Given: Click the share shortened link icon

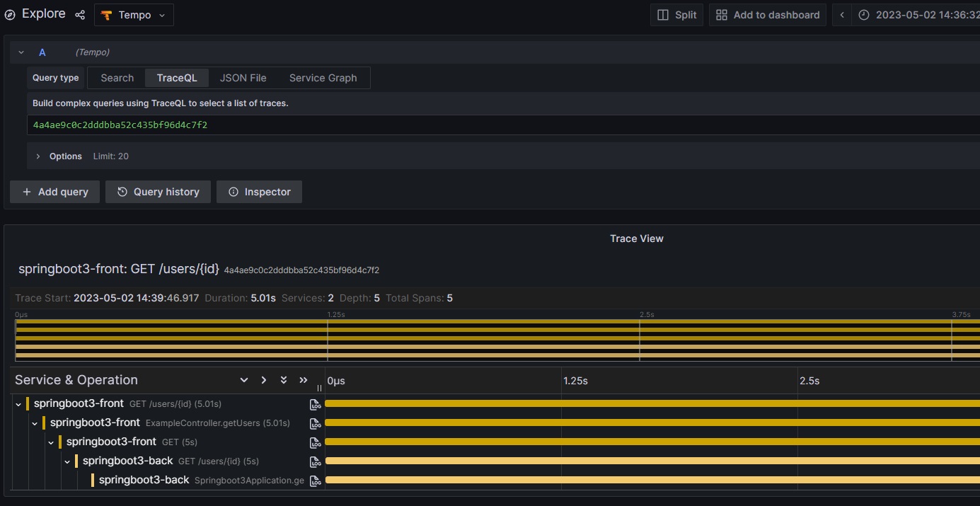Looking at the screenshot, I should coord(80,15).
